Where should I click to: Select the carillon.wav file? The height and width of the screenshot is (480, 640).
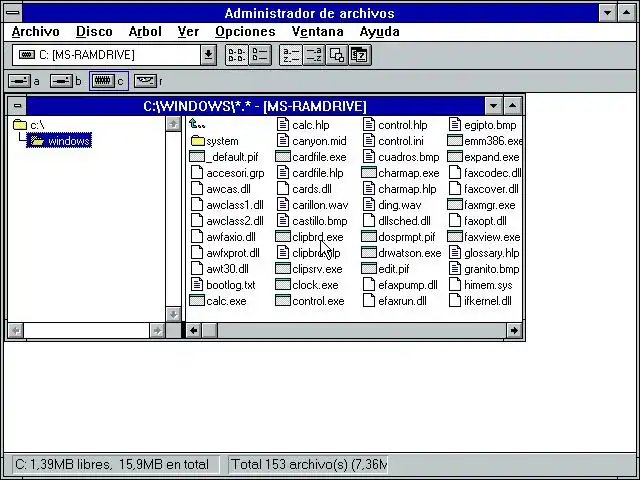click(x=312, y=205)
